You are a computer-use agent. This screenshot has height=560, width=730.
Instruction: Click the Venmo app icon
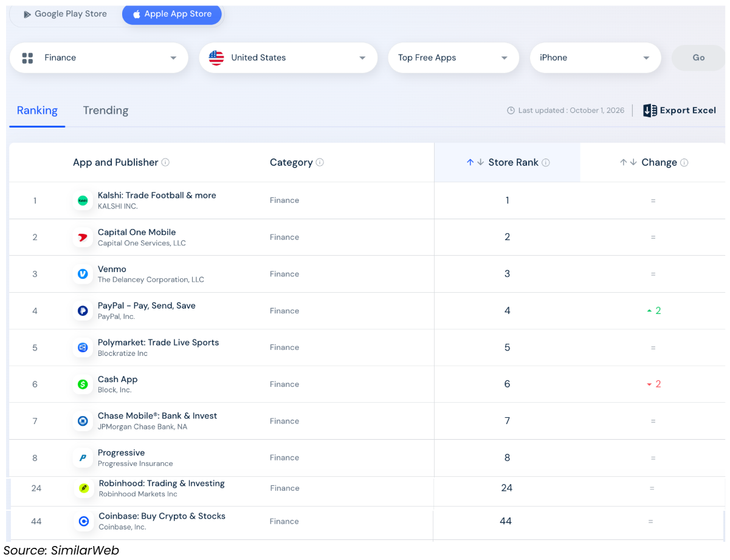click(83, 274)
